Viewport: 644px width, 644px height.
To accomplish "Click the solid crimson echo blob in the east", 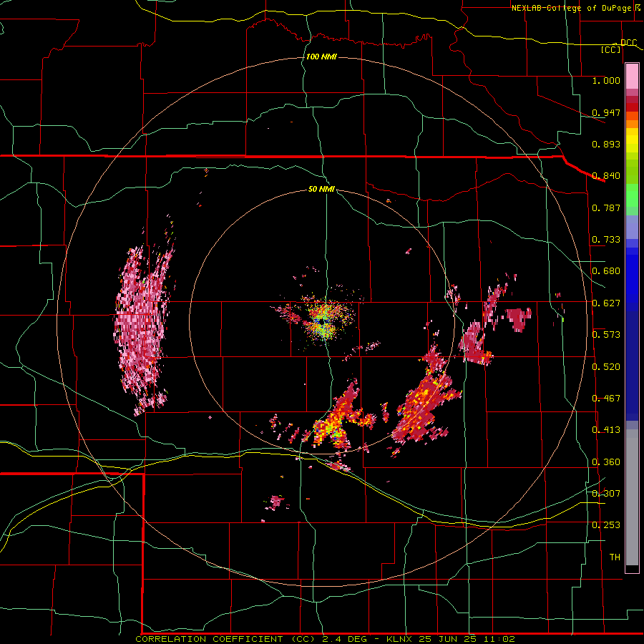I will click(x=519, y=318).
